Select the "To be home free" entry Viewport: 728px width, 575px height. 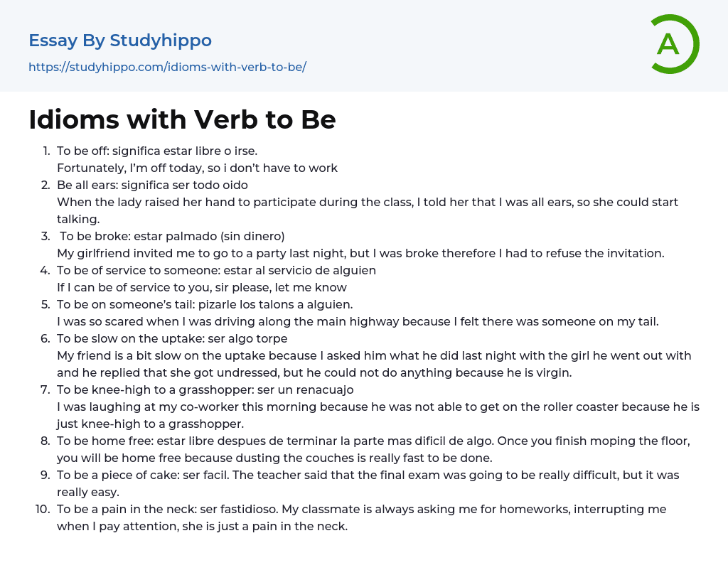point(373,441)
